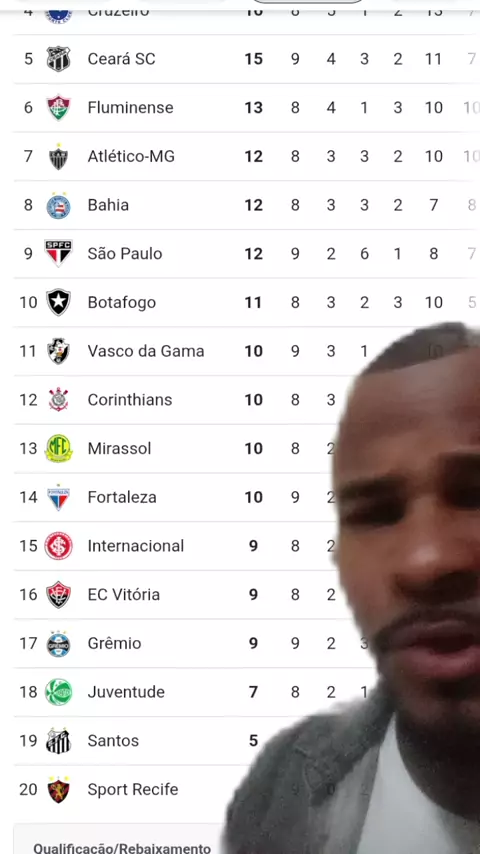The image size is (480, 854).
Task: Tap the Botafogo star crest
Action: point(58,302)
